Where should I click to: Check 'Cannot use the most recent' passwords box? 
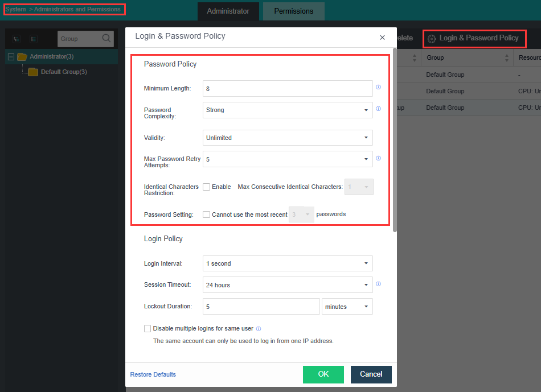click(x=206, y=214)
